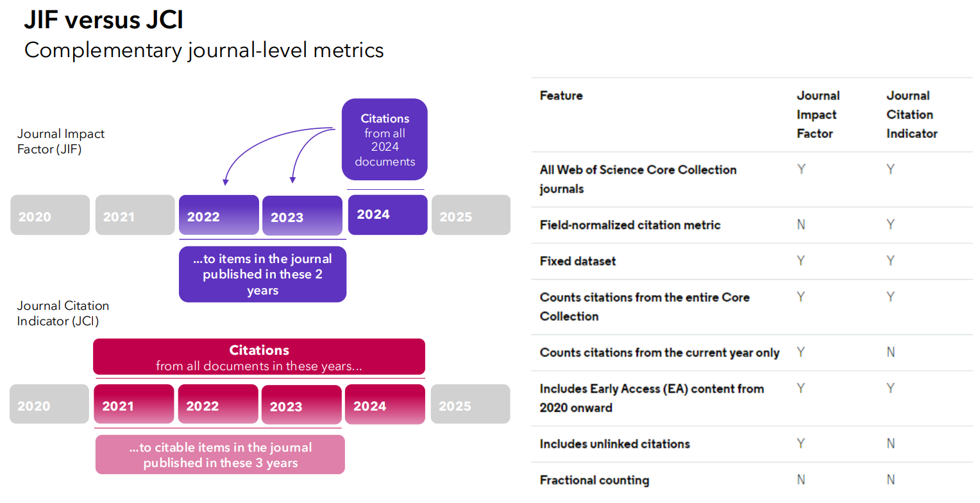Select the JIF 'Y' in the Early Access content row
980x503 pixels.
tap(801, 388)
